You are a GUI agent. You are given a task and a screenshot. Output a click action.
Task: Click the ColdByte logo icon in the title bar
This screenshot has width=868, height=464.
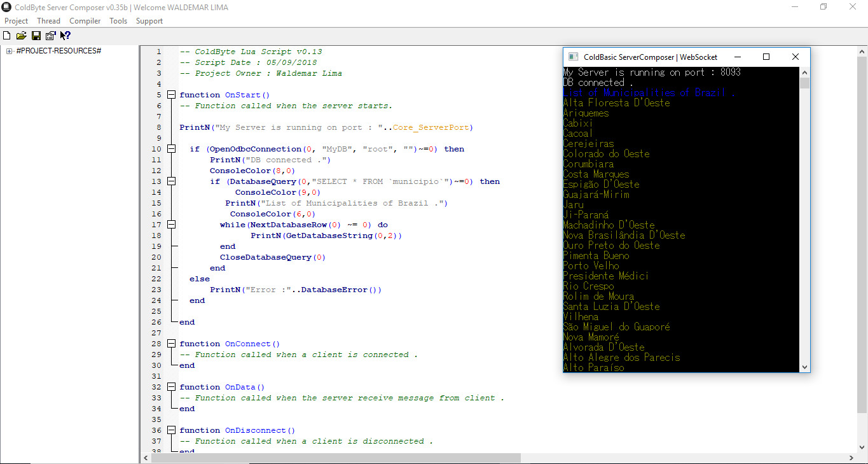[6, 6]
